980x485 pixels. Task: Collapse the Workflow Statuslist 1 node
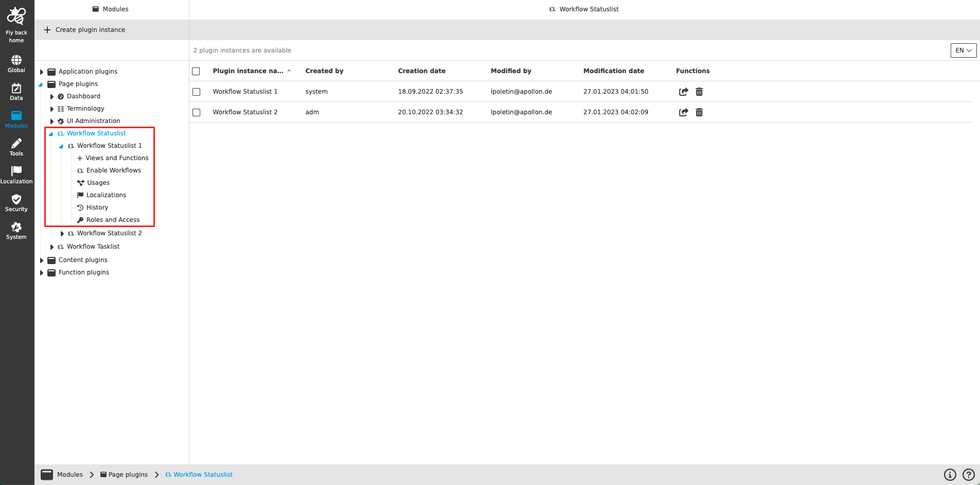[x=62, y=146]
